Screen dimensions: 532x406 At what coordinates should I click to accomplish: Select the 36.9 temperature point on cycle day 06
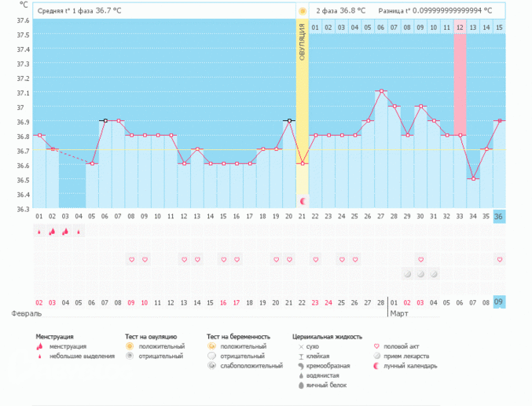105,121
